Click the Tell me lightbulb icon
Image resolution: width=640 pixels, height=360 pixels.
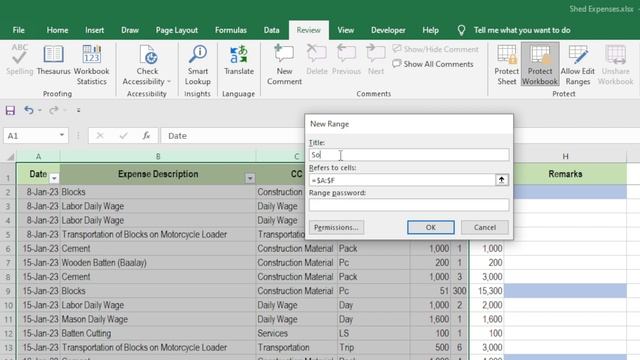coord(461,30)
